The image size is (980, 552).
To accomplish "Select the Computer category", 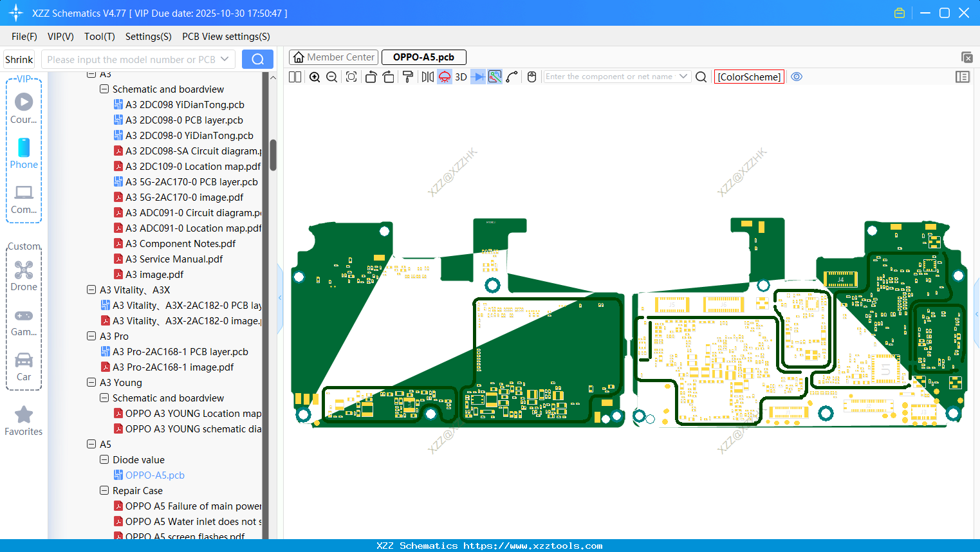I will [24, 199].
